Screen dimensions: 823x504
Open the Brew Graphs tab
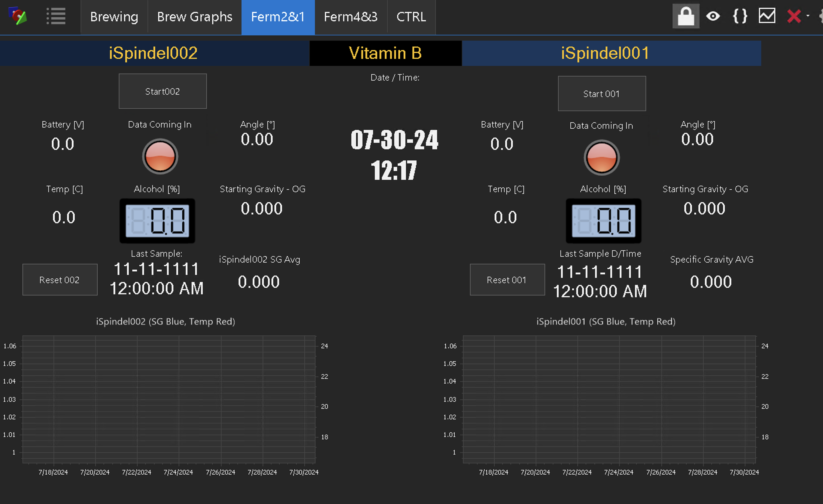(195, 17)
